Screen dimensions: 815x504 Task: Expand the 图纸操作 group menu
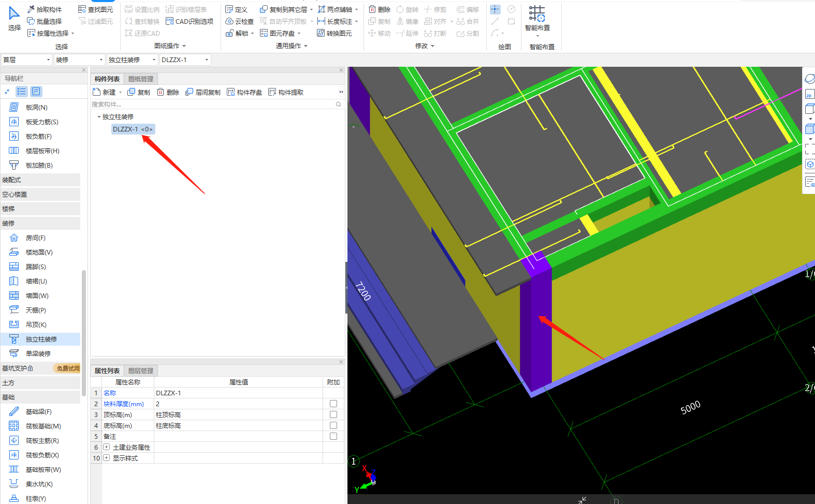pos(170,46)
